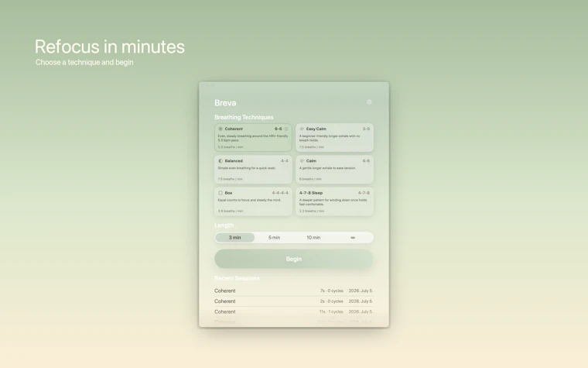Click the "Length" section label
588x368 pixels.
(224, 225)
